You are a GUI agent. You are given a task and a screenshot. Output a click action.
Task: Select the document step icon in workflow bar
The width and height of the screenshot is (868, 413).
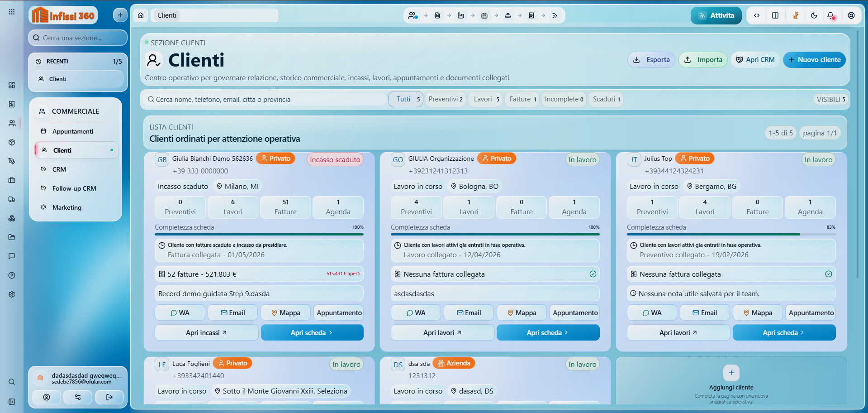tap(437, 15)
